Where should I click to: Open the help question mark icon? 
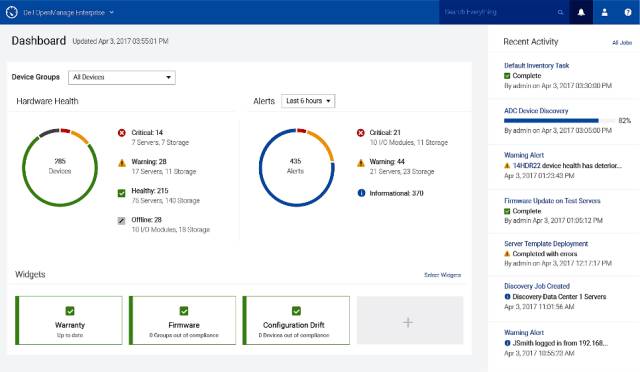click(x=628, y=12)
